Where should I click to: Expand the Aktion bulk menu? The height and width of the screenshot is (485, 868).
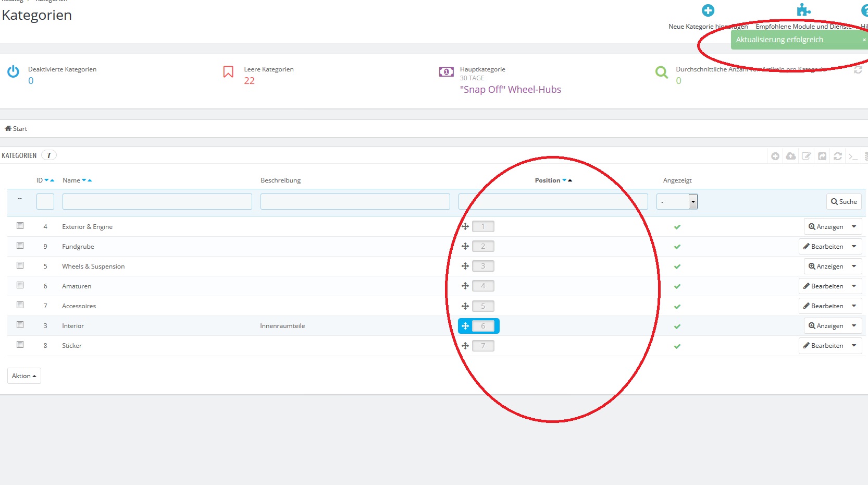coord(24,376)
